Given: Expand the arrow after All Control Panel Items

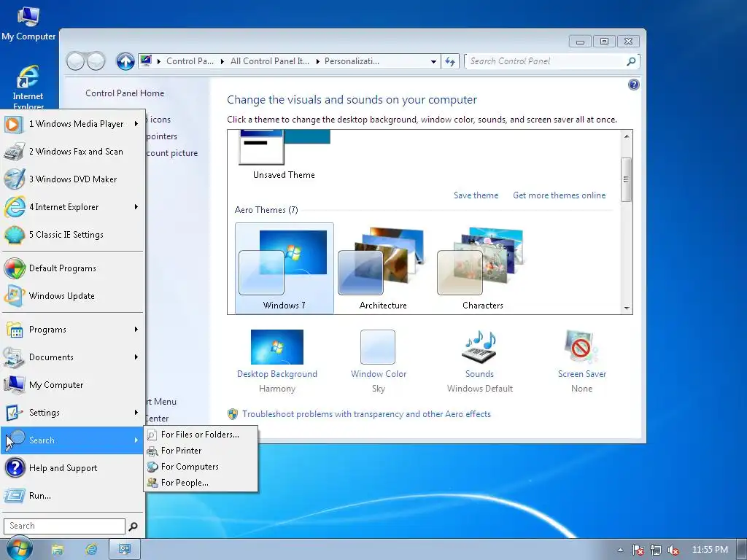Looking at the screenshot, I should click(318, 61).
